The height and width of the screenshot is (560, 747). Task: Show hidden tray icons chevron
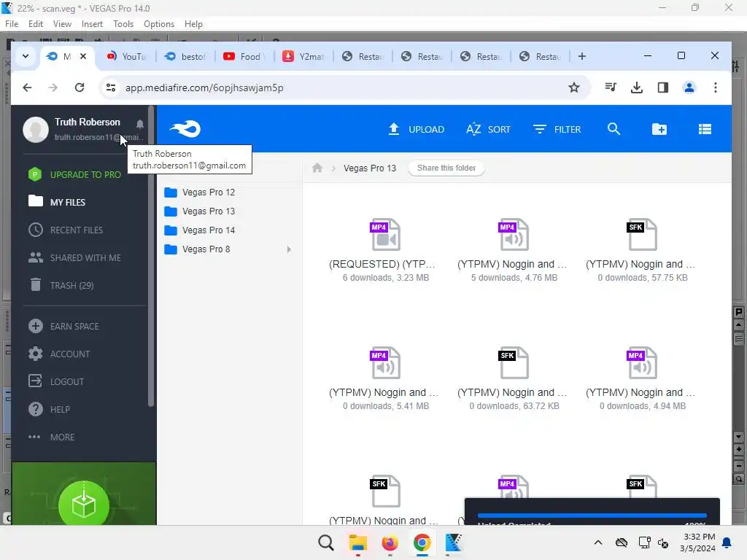pos(598,542)
